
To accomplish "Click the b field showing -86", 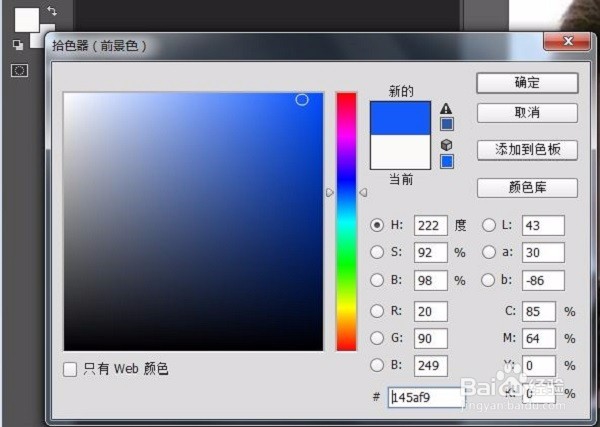I will coord(543,280).
